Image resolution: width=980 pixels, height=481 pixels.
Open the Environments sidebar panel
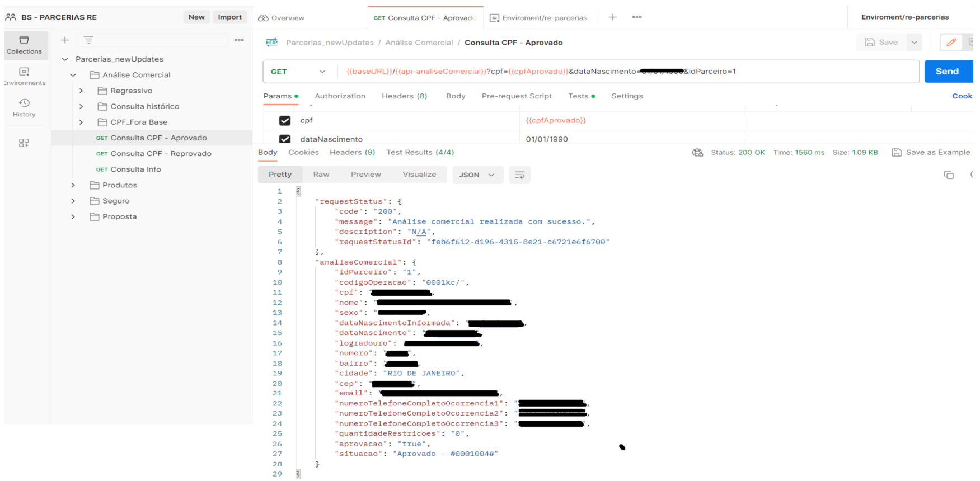(x=24, y=76)
